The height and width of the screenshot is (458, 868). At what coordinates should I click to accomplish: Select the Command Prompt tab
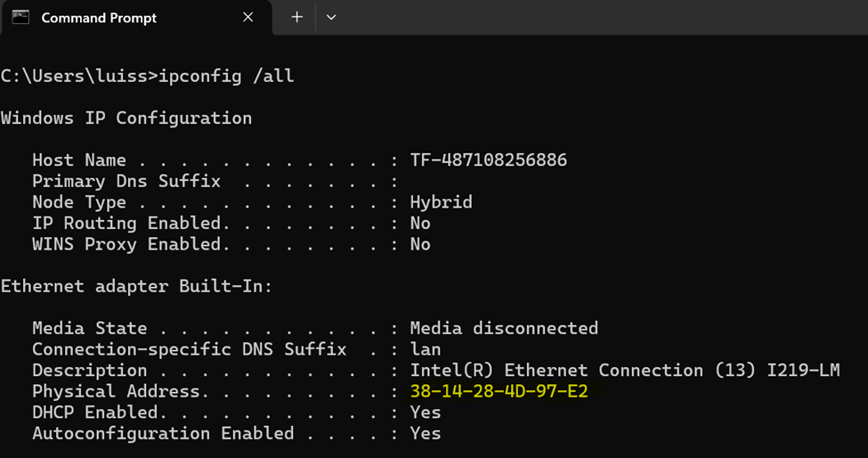pyautogui.click(x=135, y=18)
